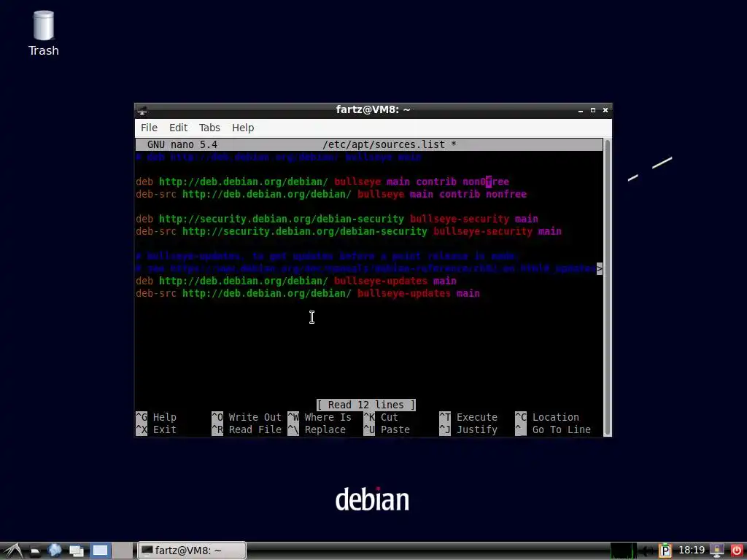Click the ^R Read File shortcut label
This screenshot has width=747, height=560.
coord(247,429)
